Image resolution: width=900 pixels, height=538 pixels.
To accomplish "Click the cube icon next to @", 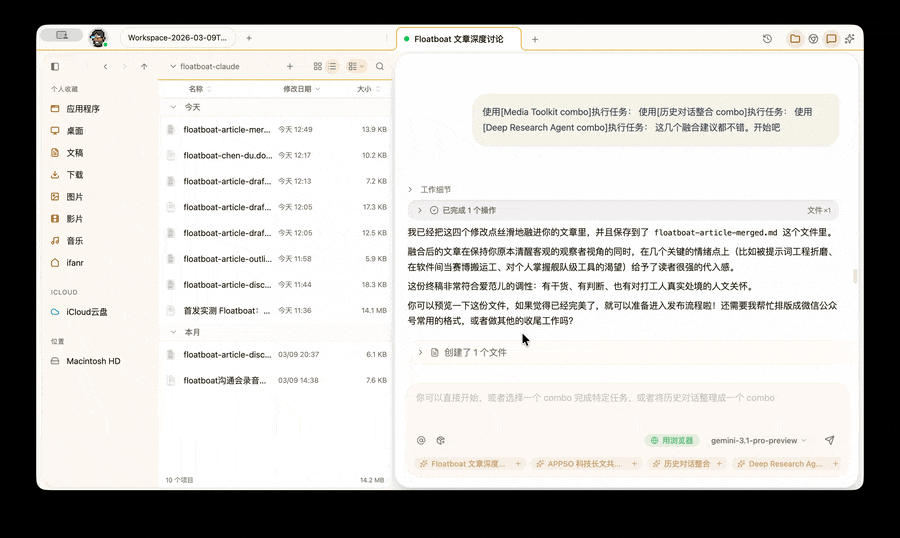I will (x=440, y=440).
